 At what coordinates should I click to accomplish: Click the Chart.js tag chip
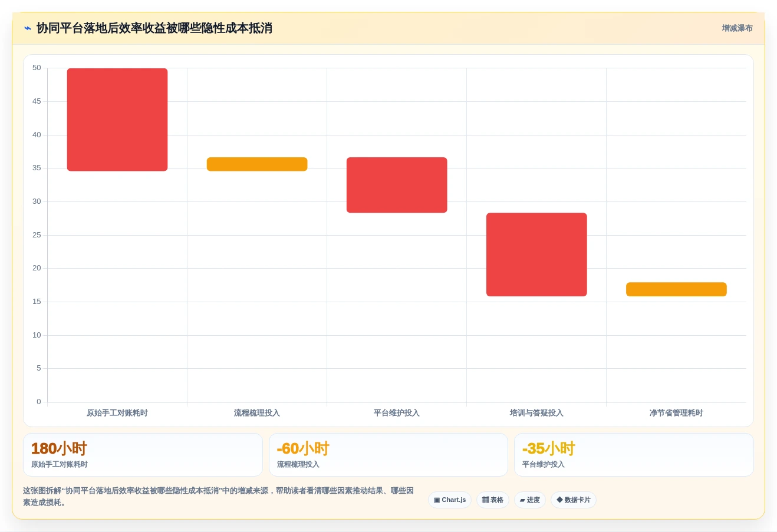click(450, 500)
